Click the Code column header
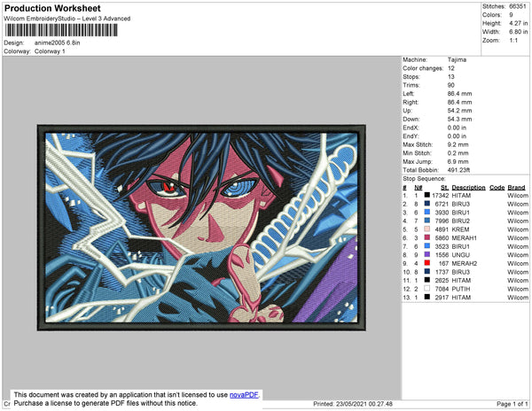This screenshot has height=411, width=532. (497, 188)
